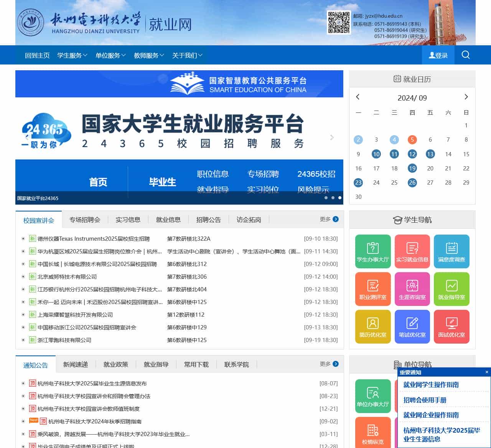
Task: Click the 单位办事大厅 icon
Action: 372,396
